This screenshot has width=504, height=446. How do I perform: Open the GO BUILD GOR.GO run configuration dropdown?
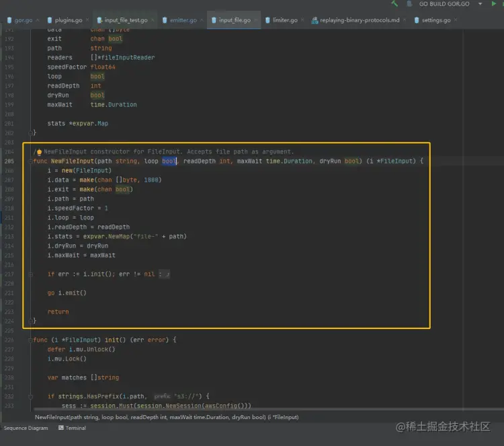[480, 4]
